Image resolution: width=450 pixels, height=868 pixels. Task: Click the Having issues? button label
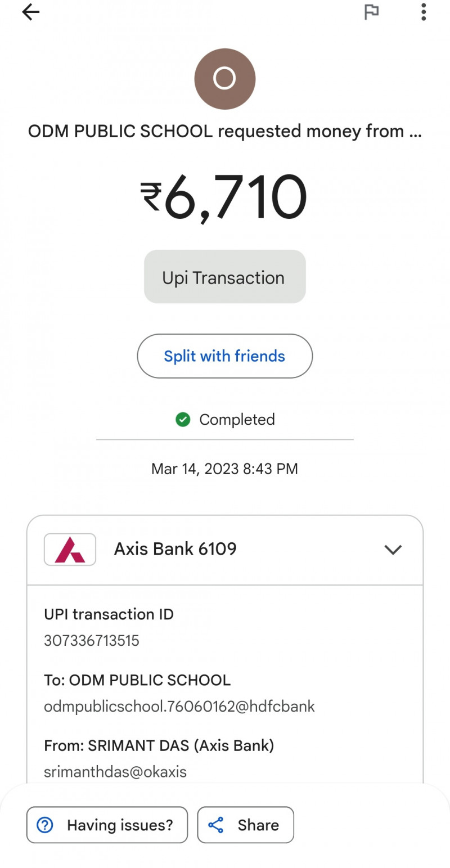120,825
